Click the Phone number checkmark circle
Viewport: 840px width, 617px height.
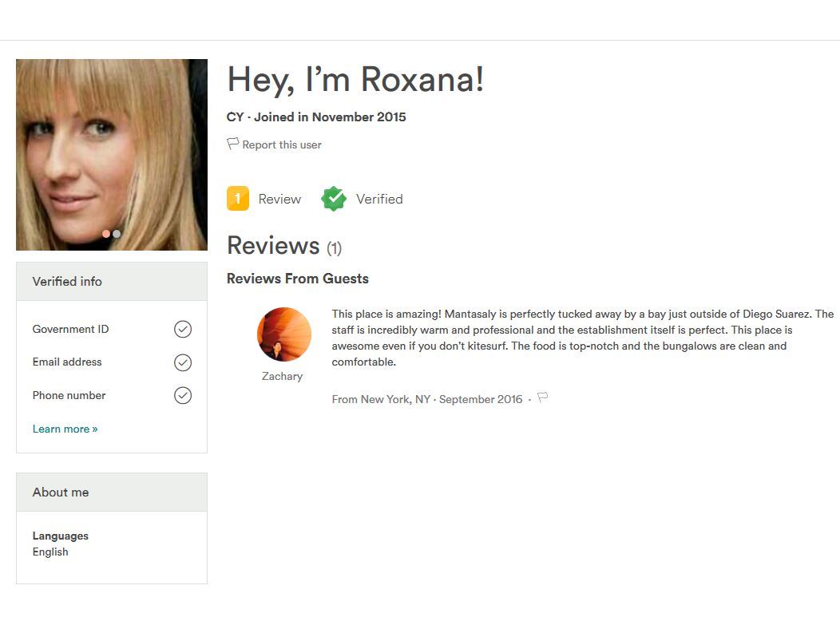tap(183, 395)
